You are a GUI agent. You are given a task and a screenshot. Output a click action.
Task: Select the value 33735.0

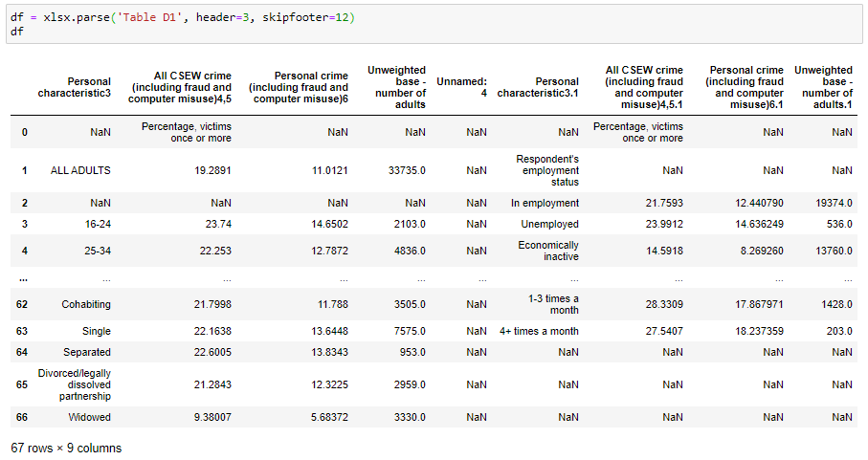[407, 170]
